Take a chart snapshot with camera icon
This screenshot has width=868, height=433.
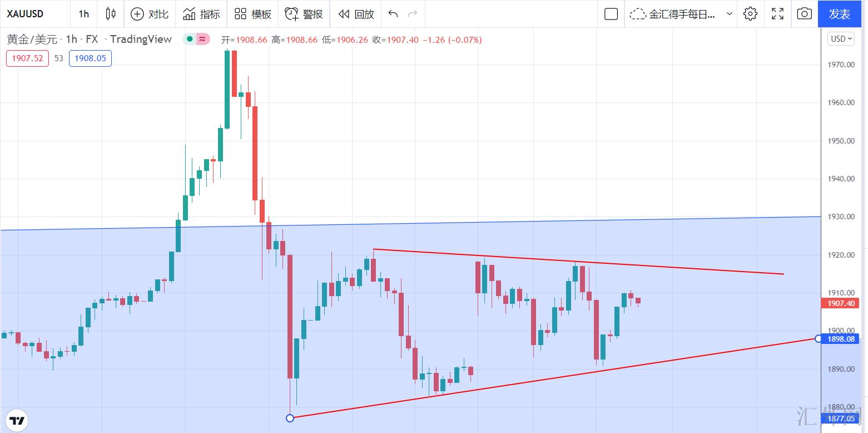point(804,14)
